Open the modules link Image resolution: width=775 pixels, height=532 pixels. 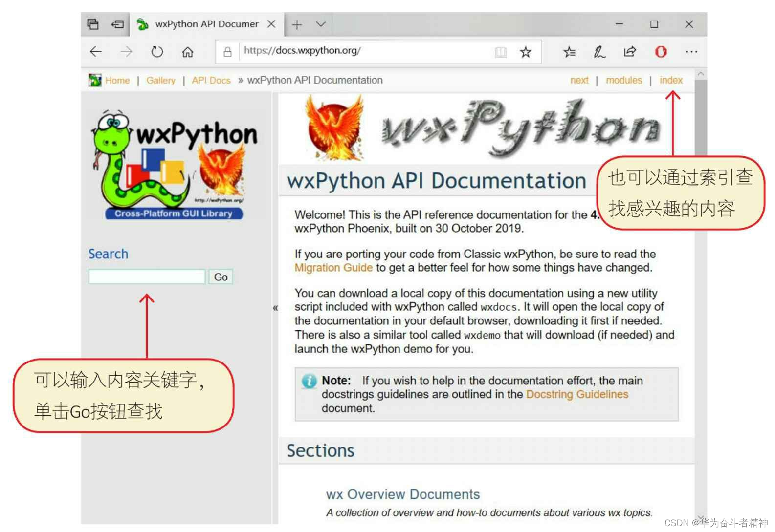[x=624, y=80]
